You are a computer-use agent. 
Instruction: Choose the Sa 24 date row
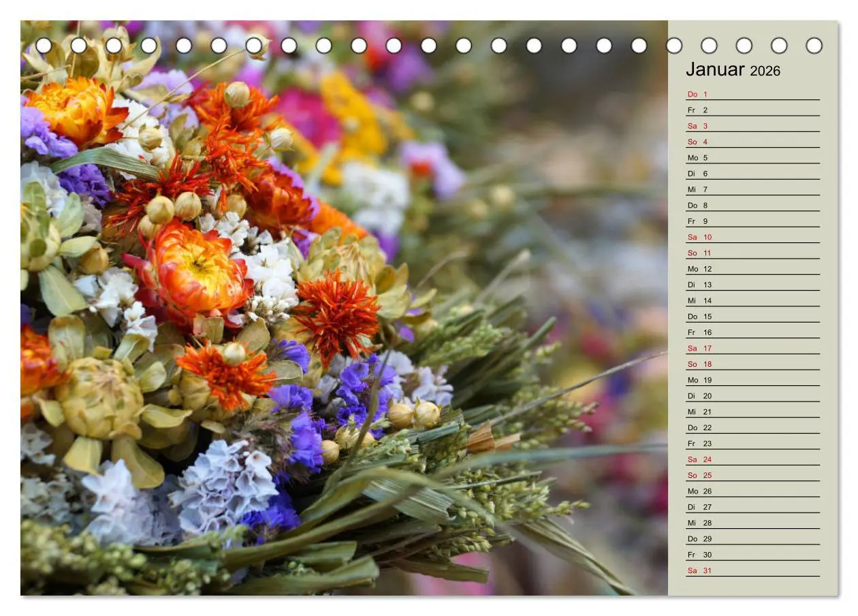point(752,459)
